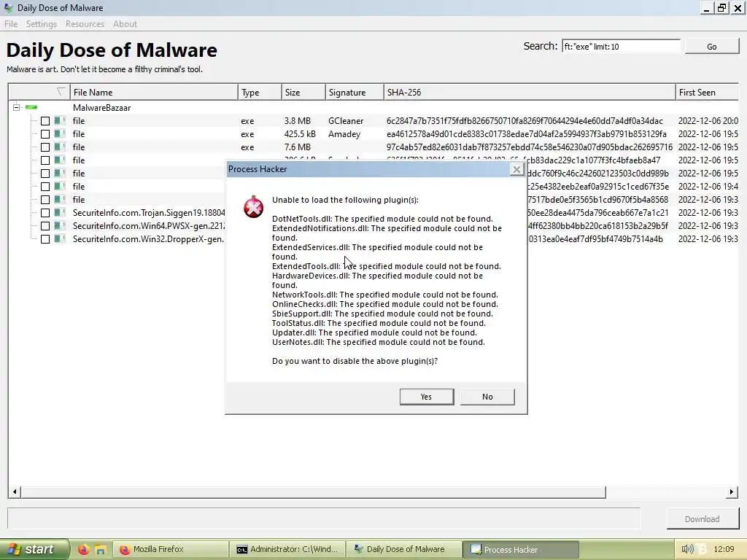The width and height of the screenshot is (747, 560).
Task: Switch to Process Hacker taskbar button
Action: tap(521, 550)
